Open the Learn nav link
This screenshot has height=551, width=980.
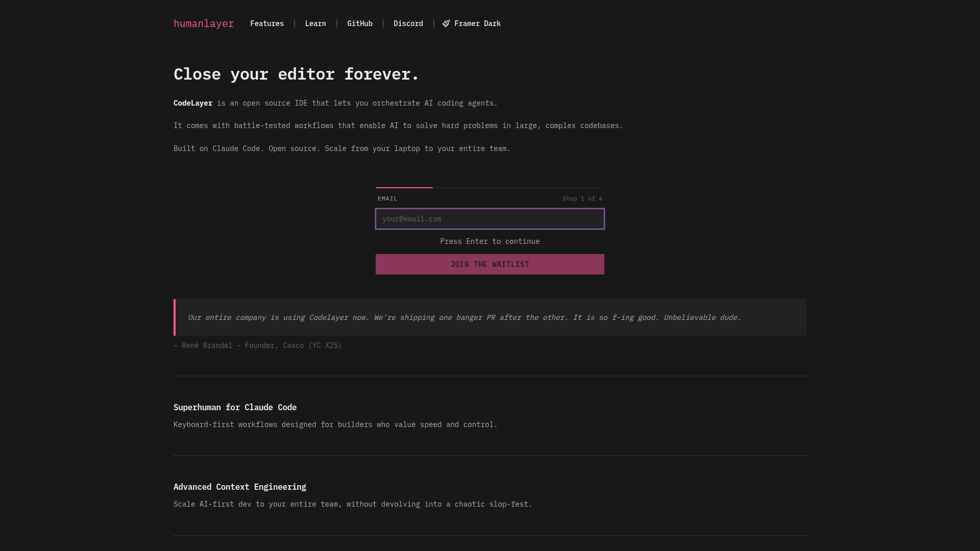[x=315, y=23]
